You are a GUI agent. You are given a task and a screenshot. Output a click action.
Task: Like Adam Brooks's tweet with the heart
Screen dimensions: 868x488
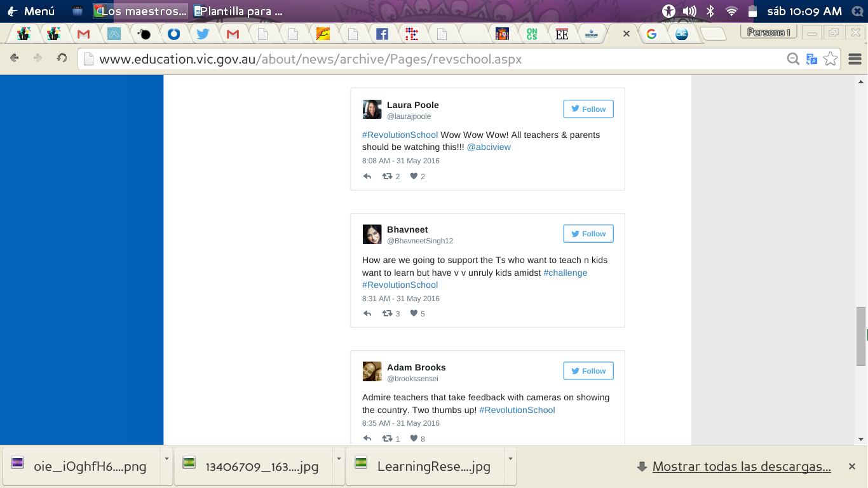tap(414, 438)
